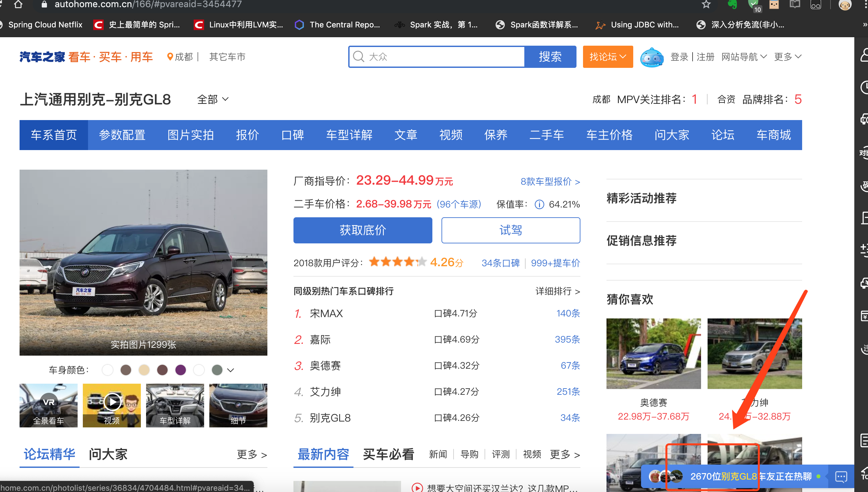Open the Evernote extension icon

coord(732,4)
